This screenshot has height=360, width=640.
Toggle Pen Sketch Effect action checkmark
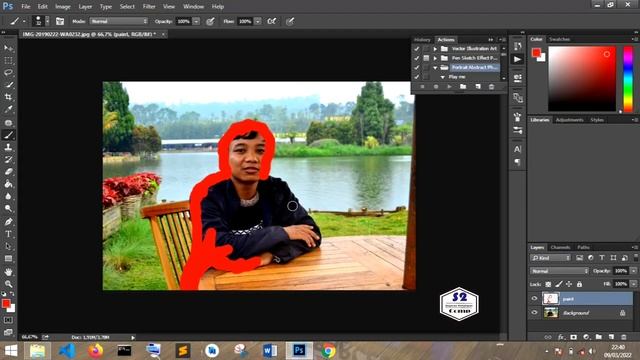(x=417, y=58)
